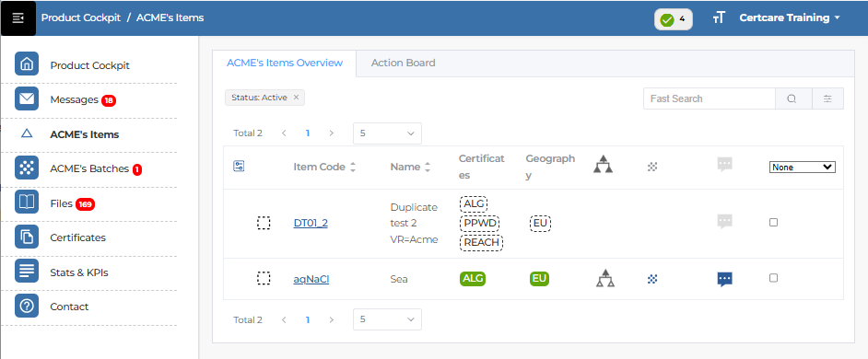Open ACME's Batches dots icon

point(27,168)
